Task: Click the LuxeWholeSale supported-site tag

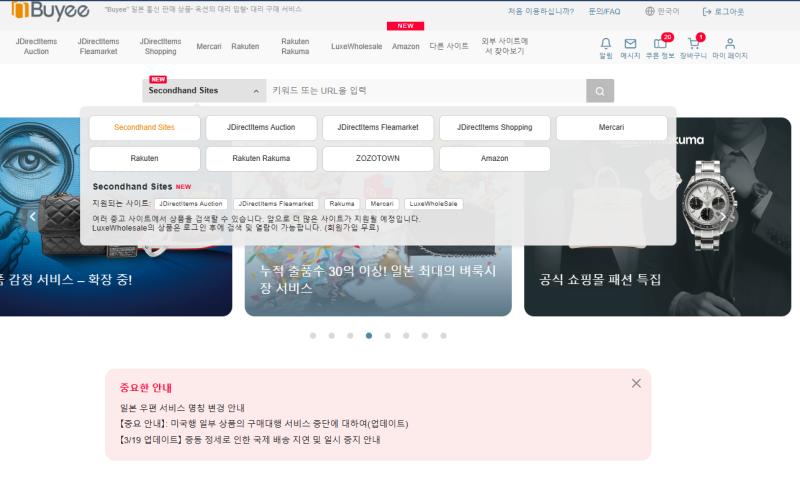Action: 434,204
